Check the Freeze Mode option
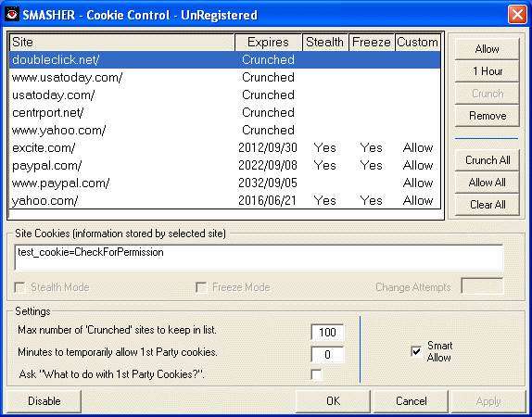 point(201,287)
